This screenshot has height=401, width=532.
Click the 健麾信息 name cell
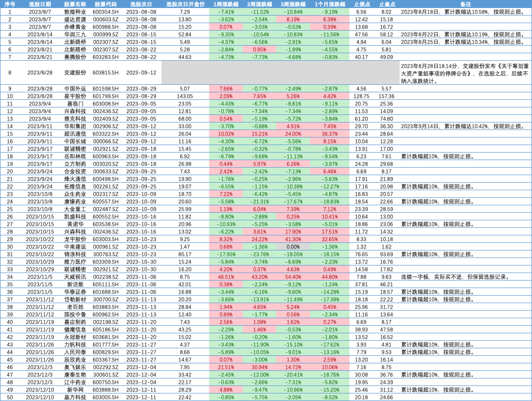pyautogui.click(x=75, y=329)
